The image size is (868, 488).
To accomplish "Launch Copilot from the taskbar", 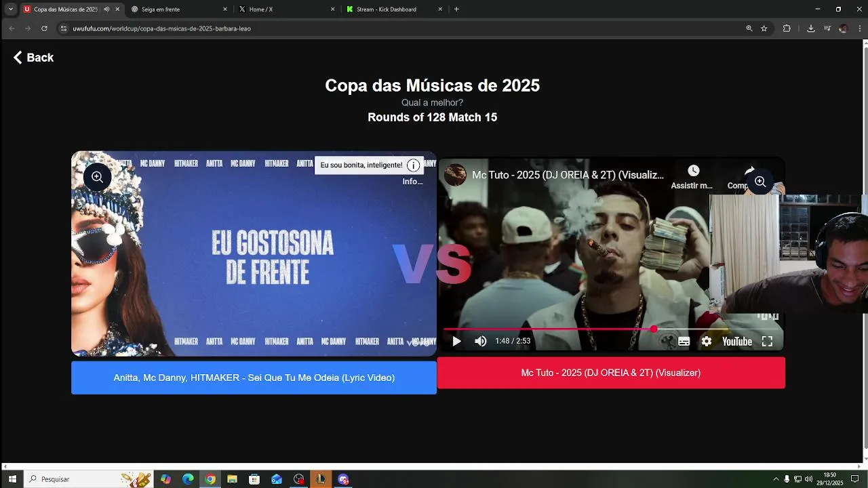I will point(166,479).
